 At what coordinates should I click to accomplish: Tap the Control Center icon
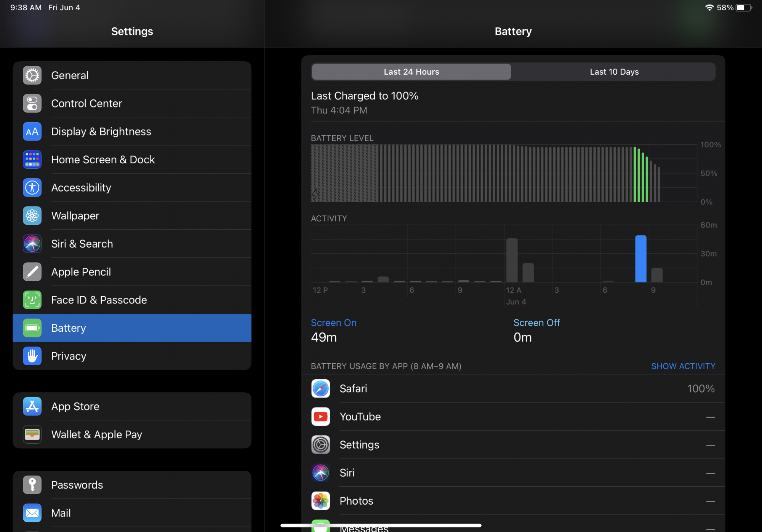32,104
